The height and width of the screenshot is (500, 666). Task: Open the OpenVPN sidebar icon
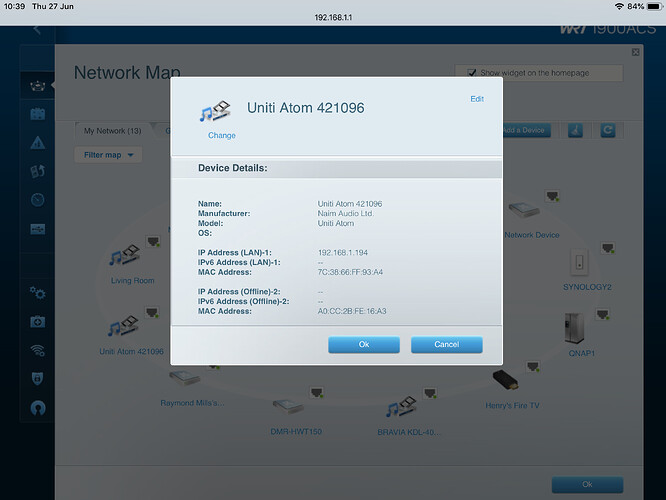click(x=38, y=408)
